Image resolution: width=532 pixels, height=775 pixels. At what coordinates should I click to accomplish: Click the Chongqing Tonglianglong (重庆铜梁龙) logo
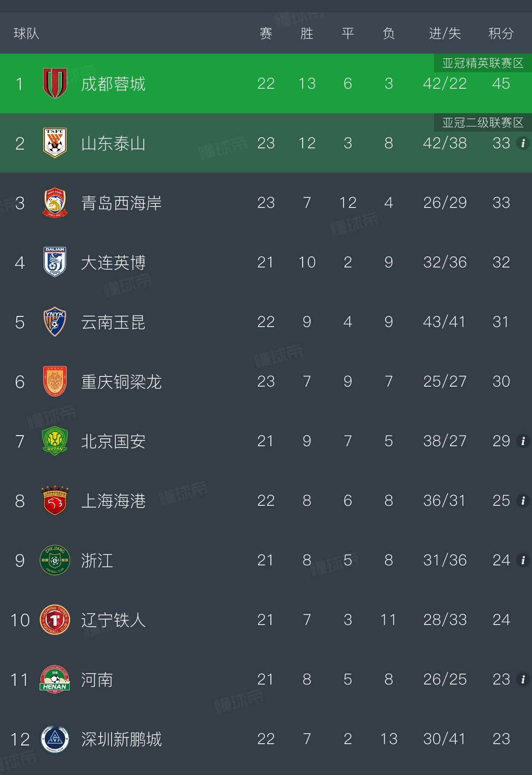[x=55, y=381]
